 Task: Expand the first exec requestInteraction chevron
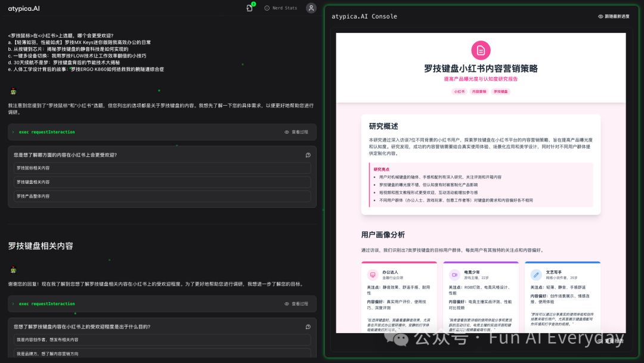point(13,132)
